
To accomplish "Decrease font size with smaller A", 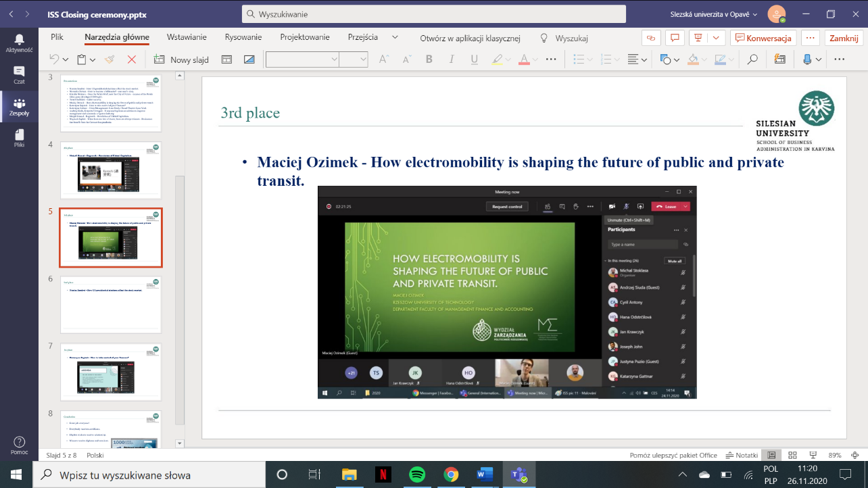I will click(406, 59).
